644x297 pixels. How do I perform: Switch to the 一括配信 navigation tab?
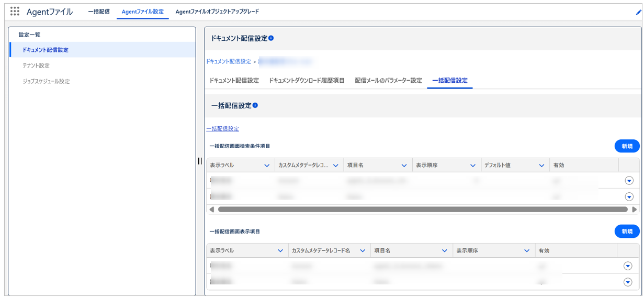tap(98, 12)
